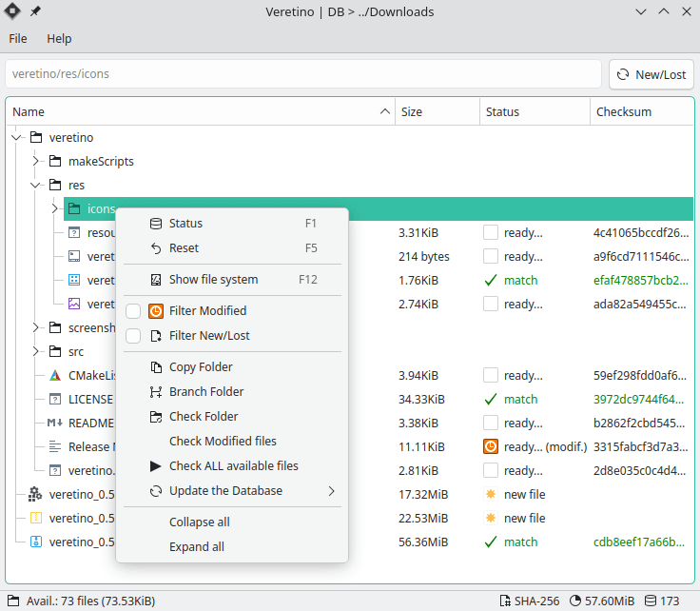Screen dimensions: 700x611
Task: Click the database count icon showing 173
Action: click(x=651, y=601)
